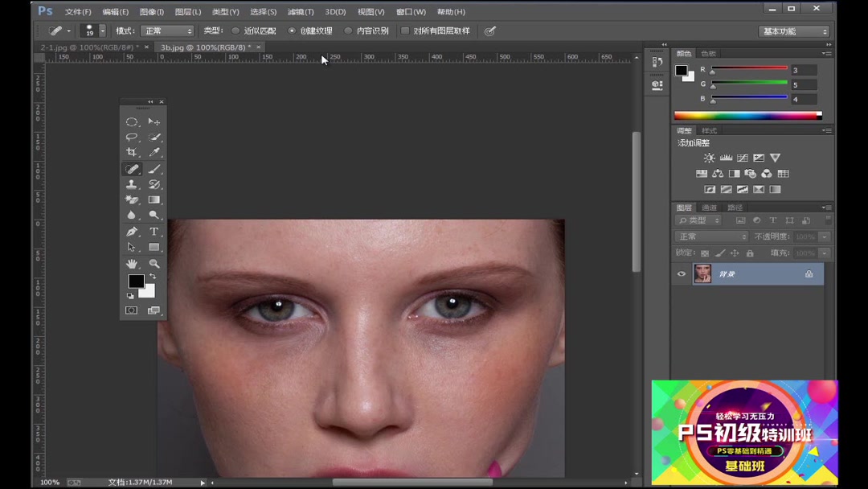Select the Gradient tool

click(x=154, y=199)
